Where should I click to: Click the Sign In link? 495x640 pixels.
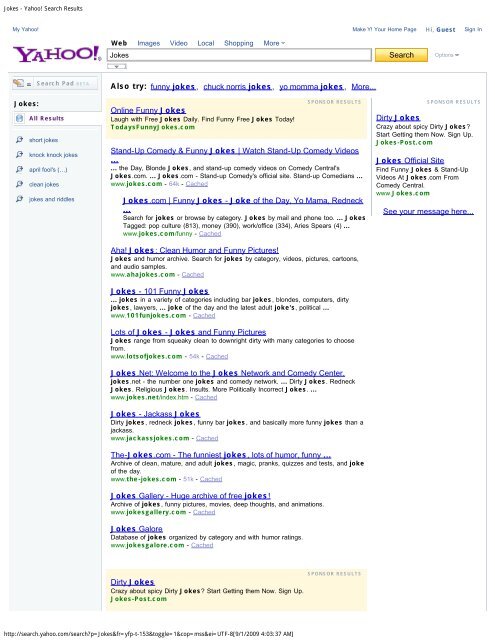pos(473,29)
